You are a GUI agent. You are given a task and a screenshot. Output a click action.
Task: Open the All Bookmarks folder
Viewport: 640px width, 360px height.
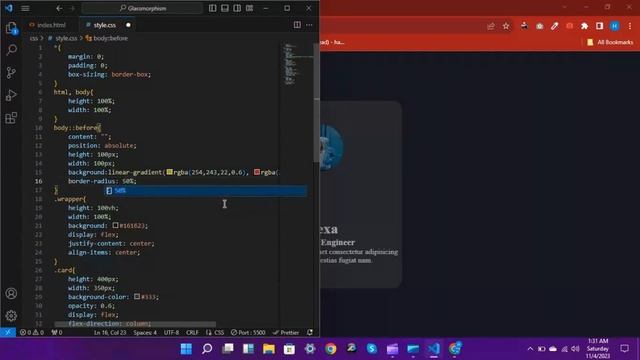(610, 42)
